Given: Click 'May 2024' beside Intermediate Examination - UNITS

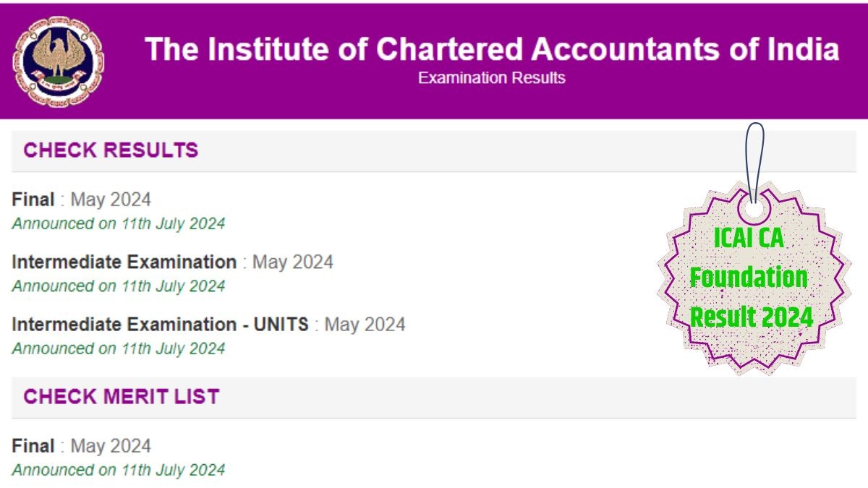Looking at the screenshot, I should click(x=365, y=324).
